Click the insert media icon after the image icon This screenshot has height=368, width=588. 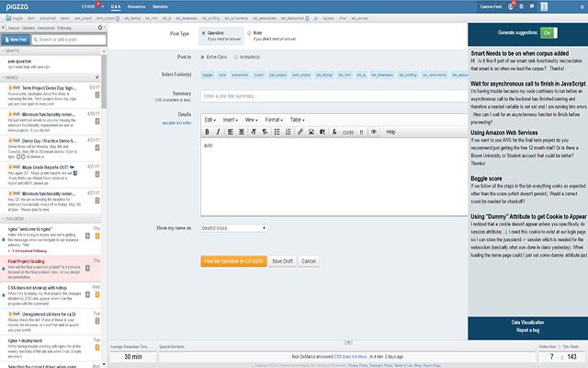(322, 132)
